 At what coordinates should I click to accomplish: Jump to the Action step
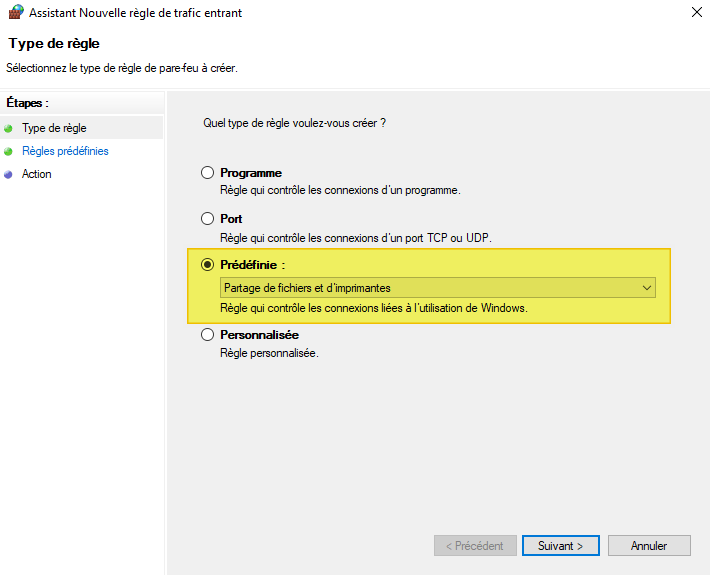click(37, 174)
